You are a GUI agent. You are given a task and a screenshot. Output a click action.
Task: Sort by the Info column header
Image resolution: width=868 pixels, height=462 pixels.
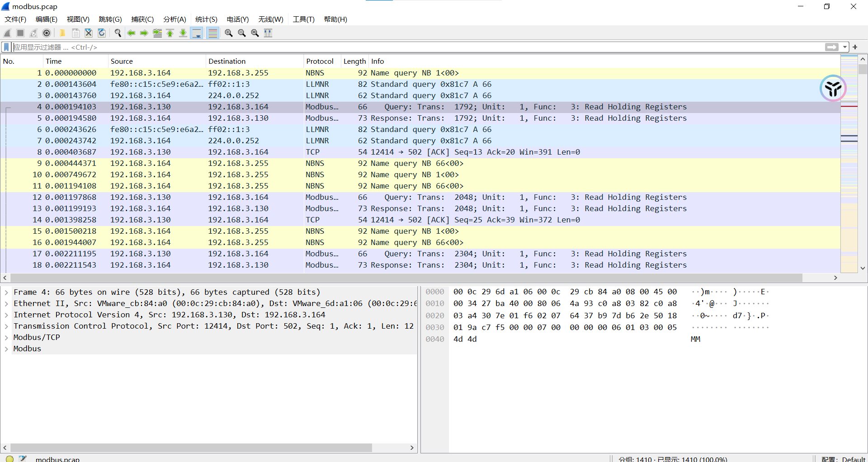point(604,61)
